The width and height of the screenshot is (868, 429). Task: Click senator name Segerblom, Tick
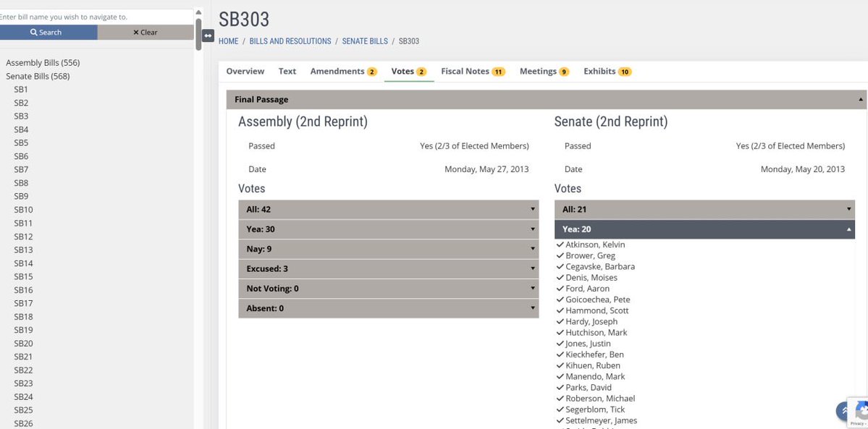595,410
